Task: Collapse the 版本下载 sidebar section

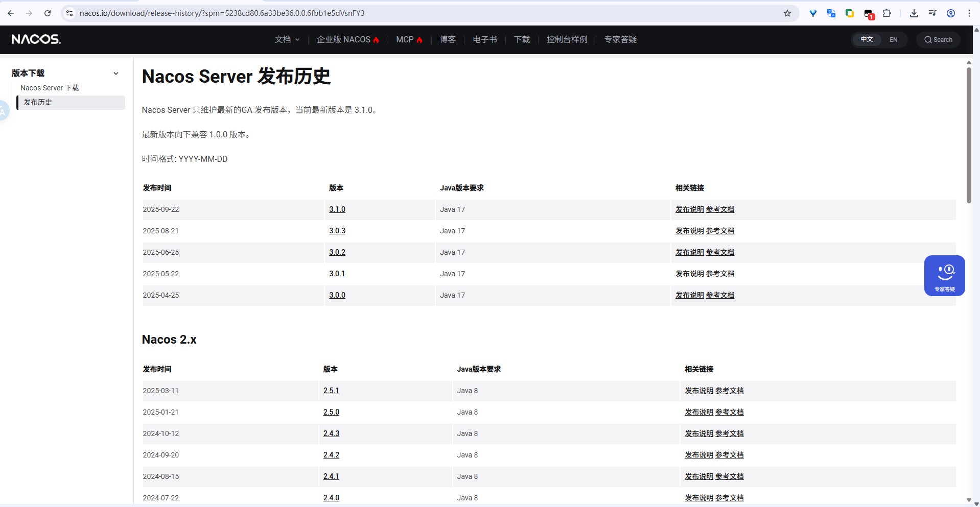Action: (x=116, y=73)
